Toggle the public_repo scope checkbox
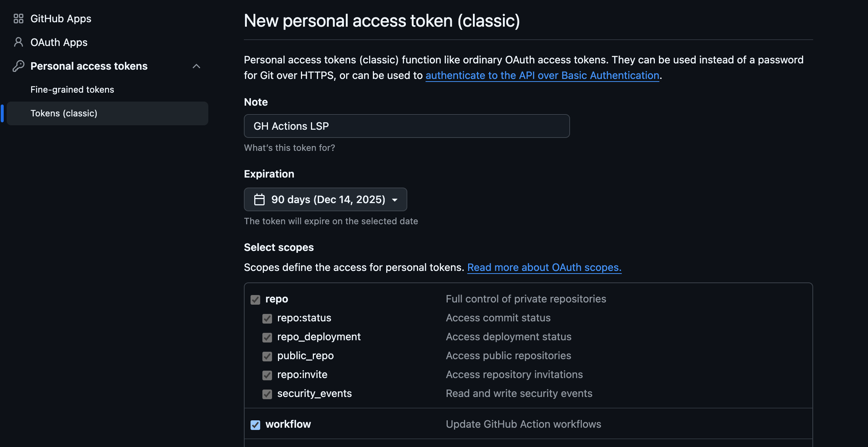The image size is (868, 447). (x=267, y=356)
